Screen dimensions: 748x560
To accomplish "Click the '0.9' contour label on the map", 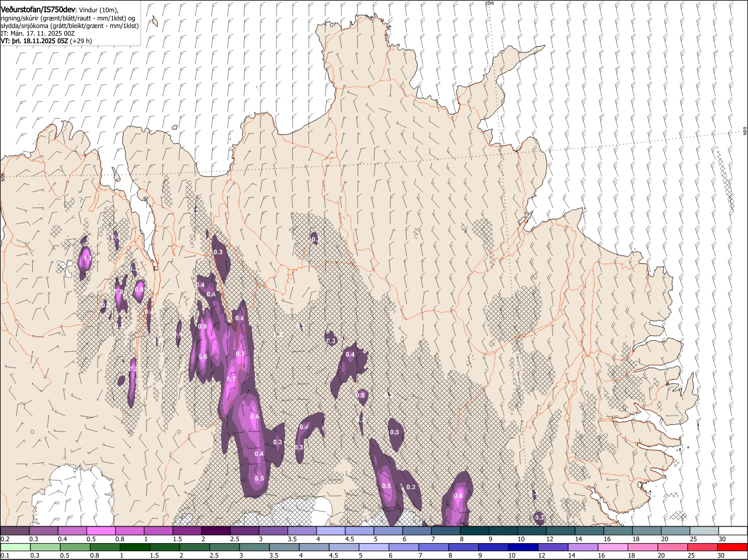I will pyautogui.click(x=203, y=326).
